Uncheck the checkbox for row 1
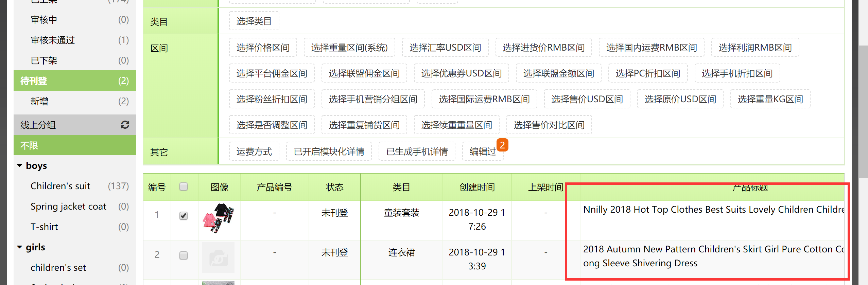The width and height of the screenshot is (868, 285). point(184,215)
